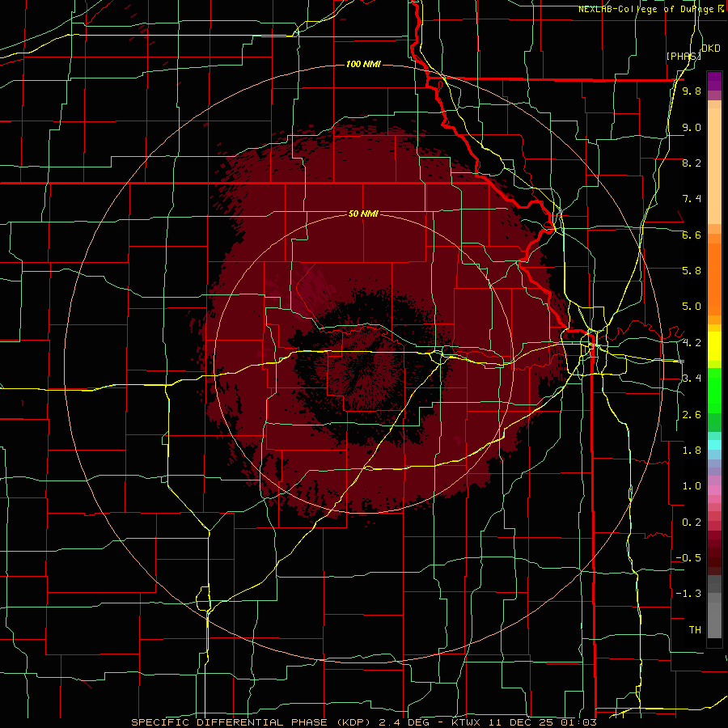This screenshot has height=728, width=728.
Task: Click the "DKD" label above color bar
Action: click(711, 49)
